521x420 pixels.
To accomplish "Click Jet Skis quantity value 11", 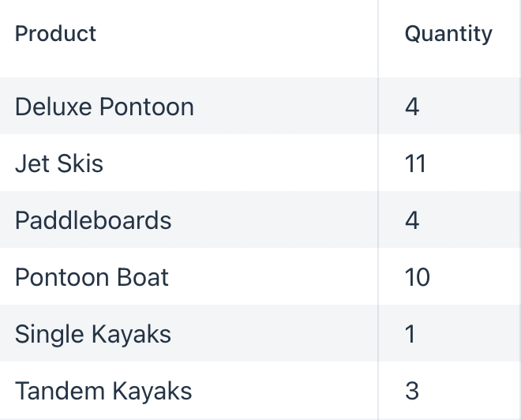I will [415, 163].
